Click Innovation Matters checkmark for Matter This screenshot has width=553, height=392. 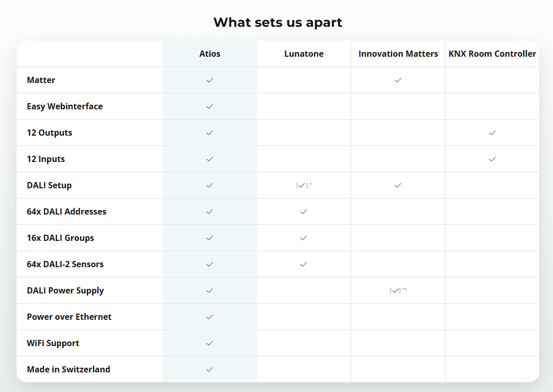click(x=398, y=80)
